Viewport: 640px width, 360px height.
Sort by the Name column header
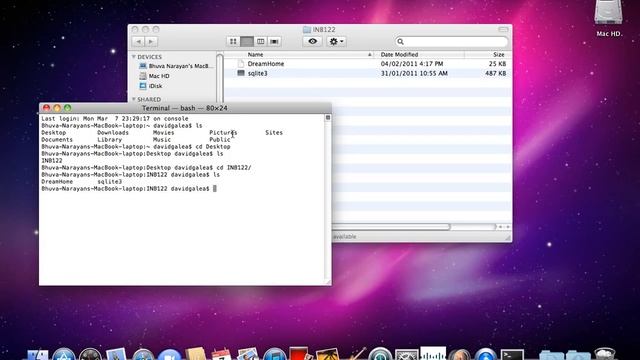pyautogui.click(x=299, y=54)
